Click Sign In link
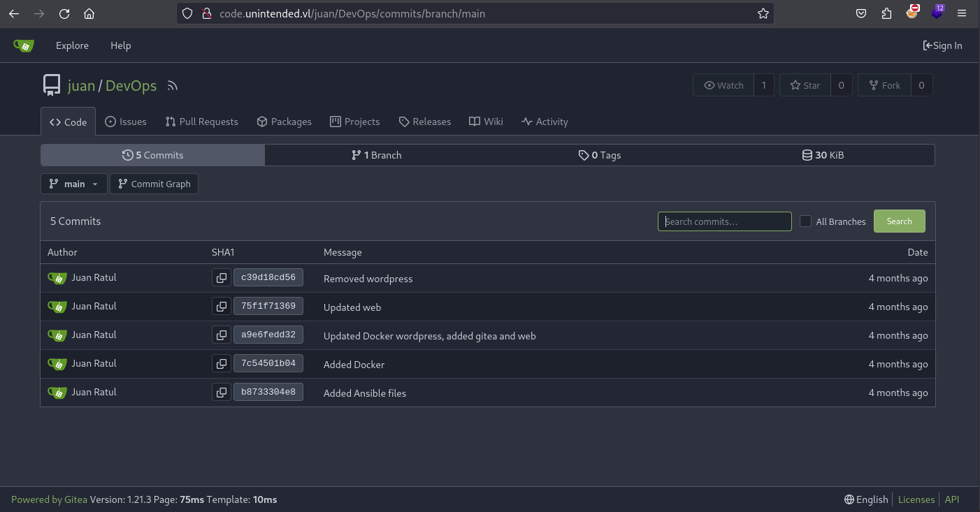The width and height of the screenshot is (980, 512). point(942,45)
